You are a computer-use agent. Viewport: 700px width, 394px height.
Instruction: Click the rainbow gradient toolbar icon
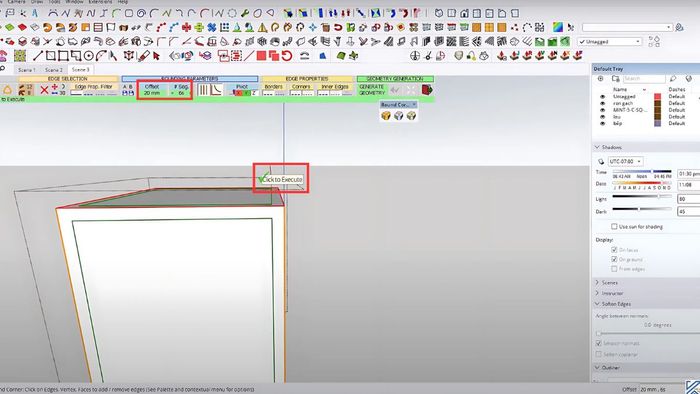pyautogui.click(x=558, y=27)
